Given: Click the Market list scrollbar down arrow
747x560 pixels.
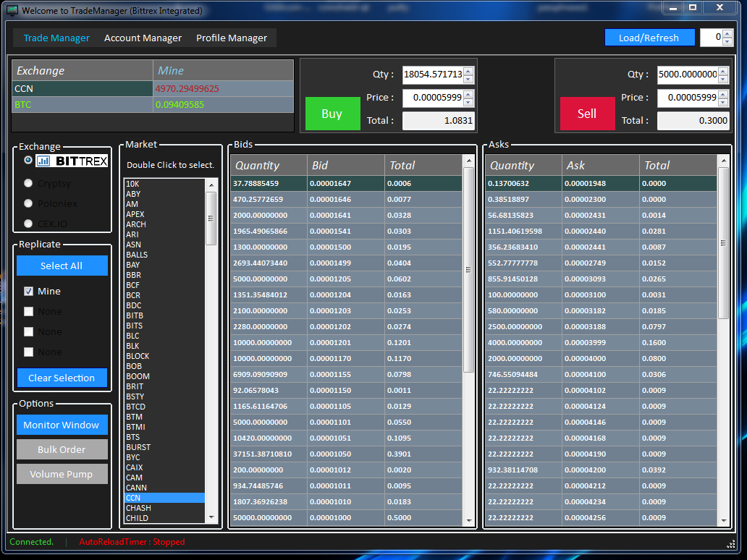Looking at the screenshot, I should pos(211,517).
